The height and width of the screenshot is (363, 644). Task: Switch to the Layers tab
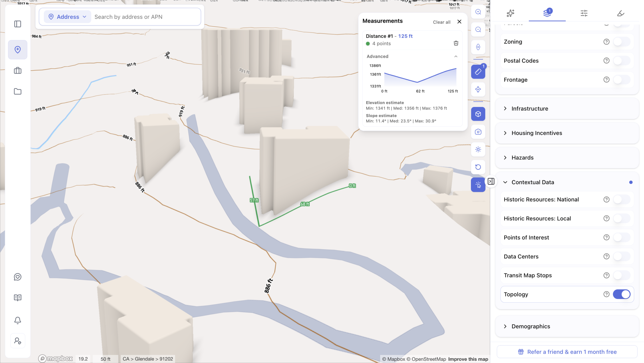pyautogui.click(x=547, y=13)
